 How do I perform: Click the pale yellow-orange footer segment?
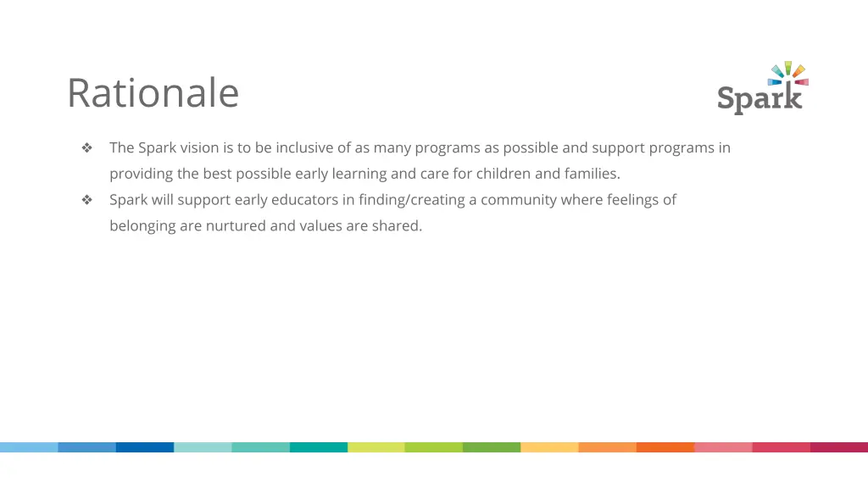pos(549,447)
